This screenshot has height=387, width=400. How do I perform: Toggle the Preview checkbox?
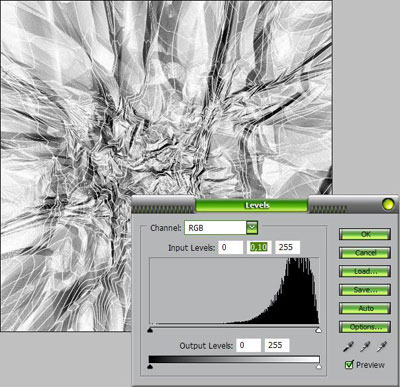coord(349,365)
